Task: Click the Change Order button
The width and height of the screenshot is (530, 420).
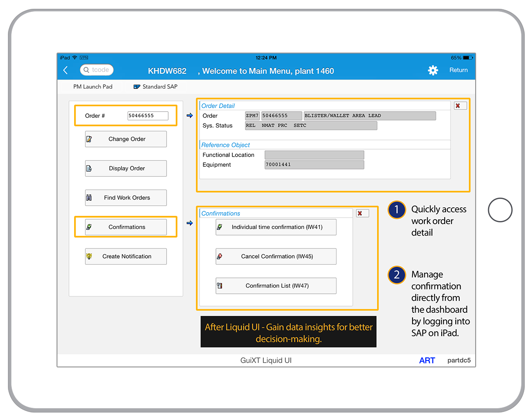Action: tap(126, 139)
